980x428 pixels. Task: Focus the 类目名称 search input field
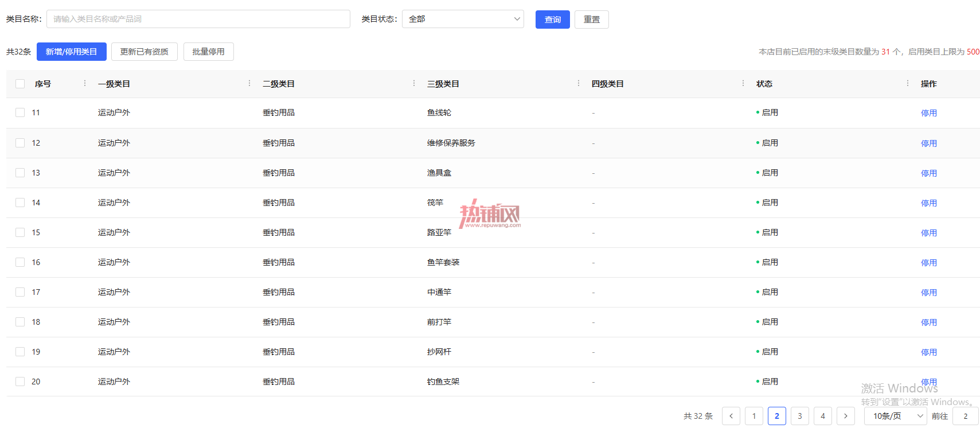pyautogui.click(x=198, y=19)
